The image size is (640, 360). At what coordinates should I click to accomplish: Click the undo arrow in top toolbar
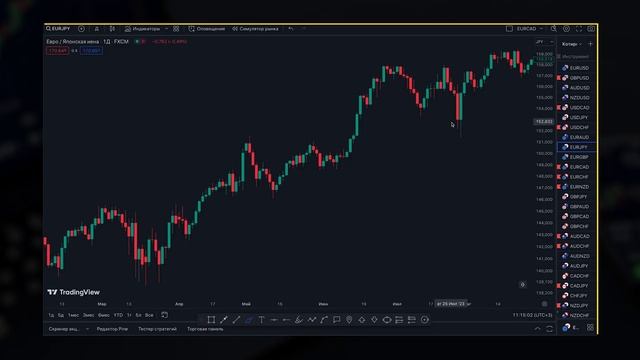pos(291,29)
